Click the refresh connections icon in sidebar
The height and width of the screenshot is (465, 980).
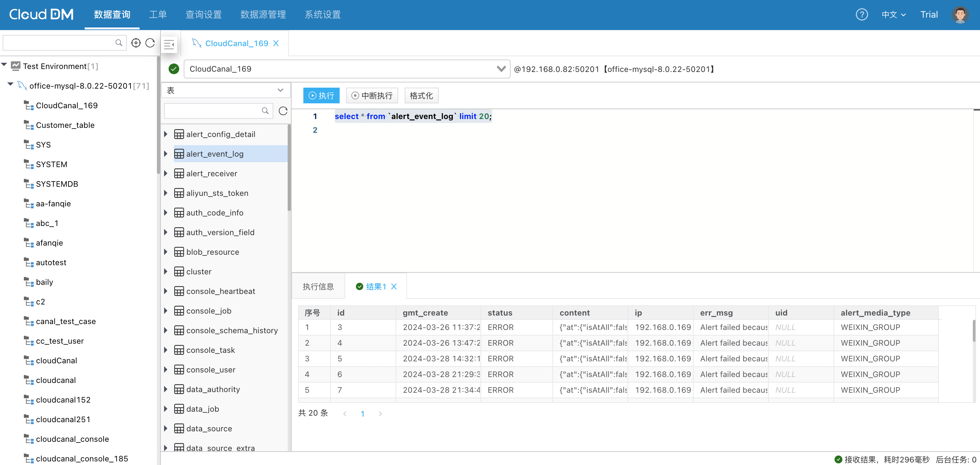(x=150, y=43)
